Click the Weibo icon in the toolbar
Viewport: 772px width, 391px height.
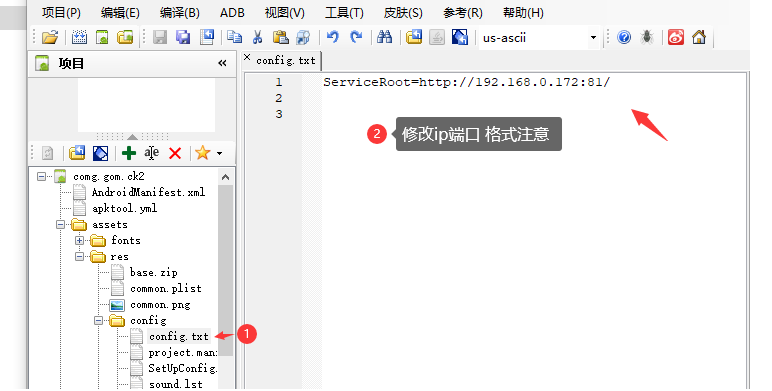click(x=676, y=37)
